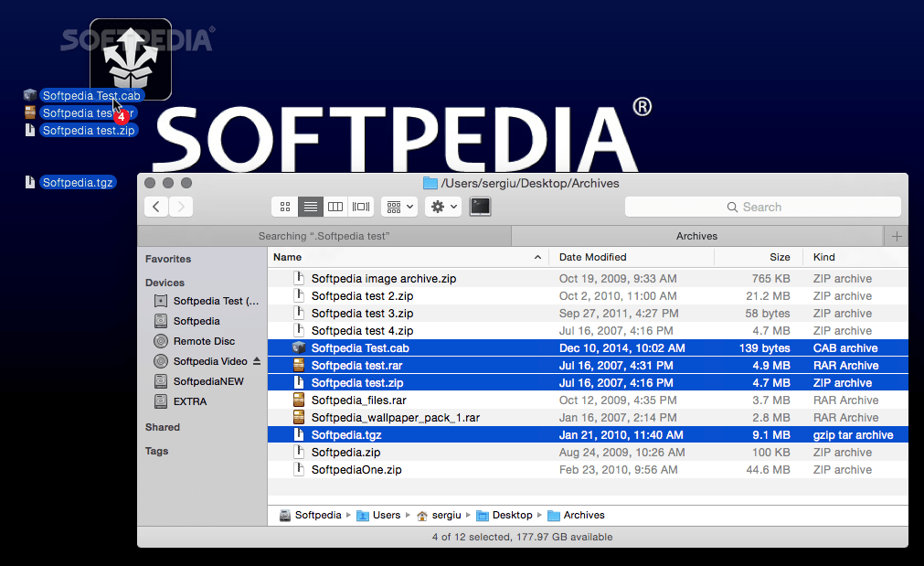Select Softpedia.tgz row in Finder list
The width and height of the screenshot is (924, 566).
pos(588,435)
